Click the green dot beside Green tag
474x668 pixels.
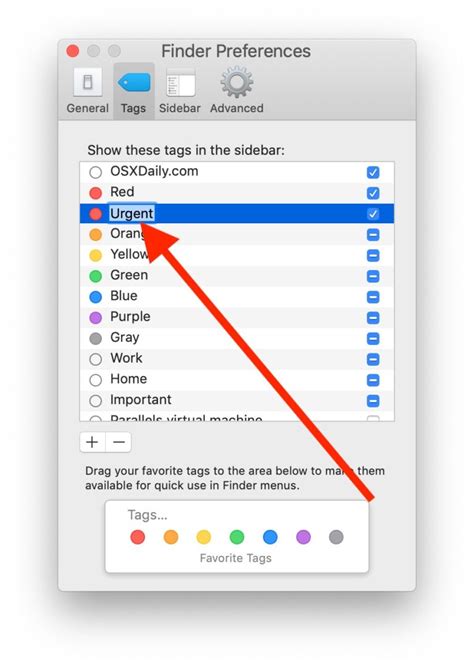[x=95, y=276]
